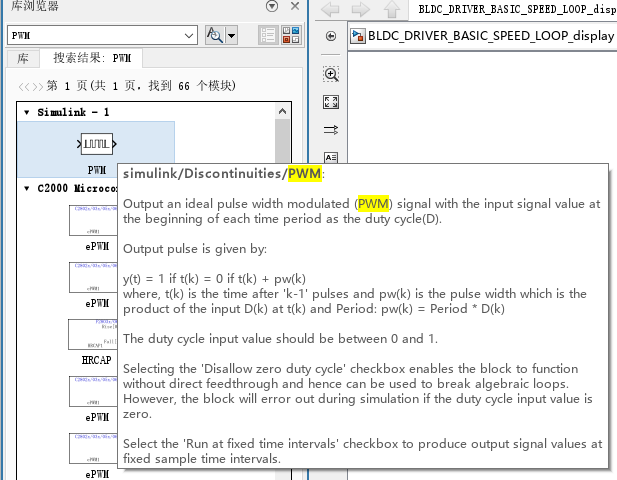Select the Annotation text tool icon
617x480 pixels.
point(331,157)
